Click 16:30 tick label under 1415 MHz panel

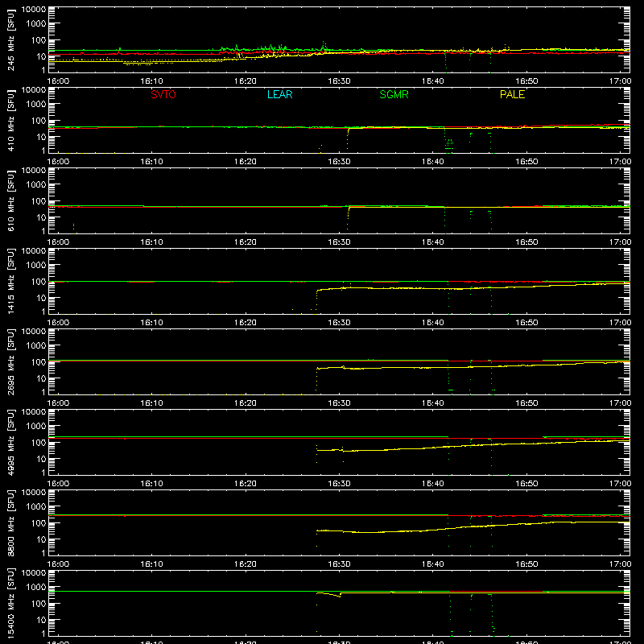tap(339, 323)
